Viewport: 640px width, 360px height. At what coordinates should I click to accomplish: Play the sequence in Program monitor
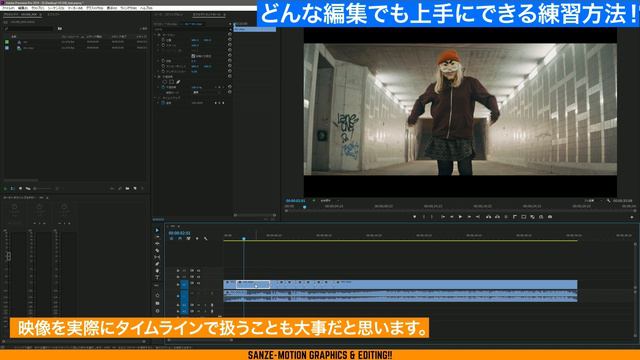point(460,217)
